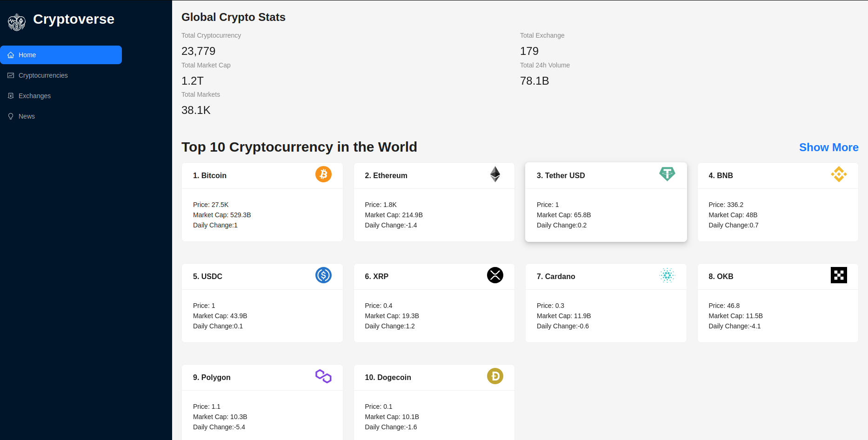This screenshot has height=440, width=868.
Task: Click the Exchanges icon in sidebar
Action: (11, 96)
